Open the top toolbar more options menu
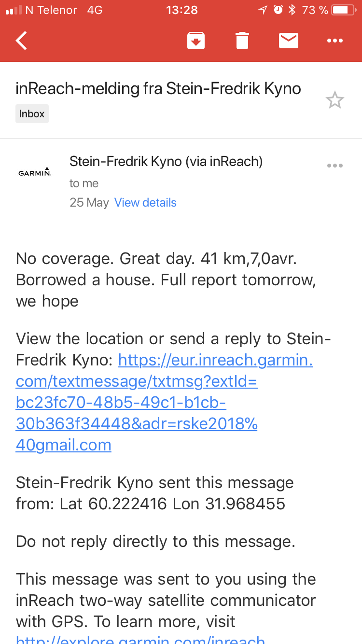This screenshot has width=362, height=644. pos(334,41)
